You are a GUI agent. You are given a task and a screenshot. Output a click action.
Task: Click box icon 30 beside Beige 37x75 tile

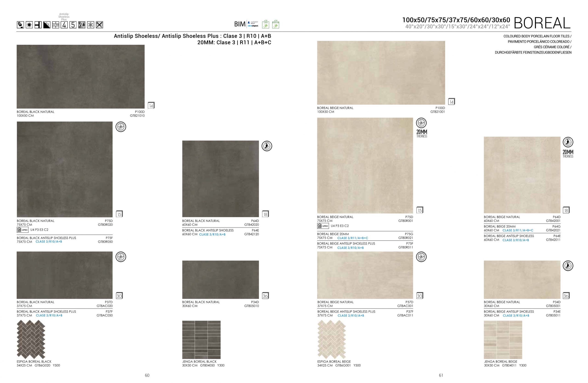pyautogui.click(x=420, y=296)
